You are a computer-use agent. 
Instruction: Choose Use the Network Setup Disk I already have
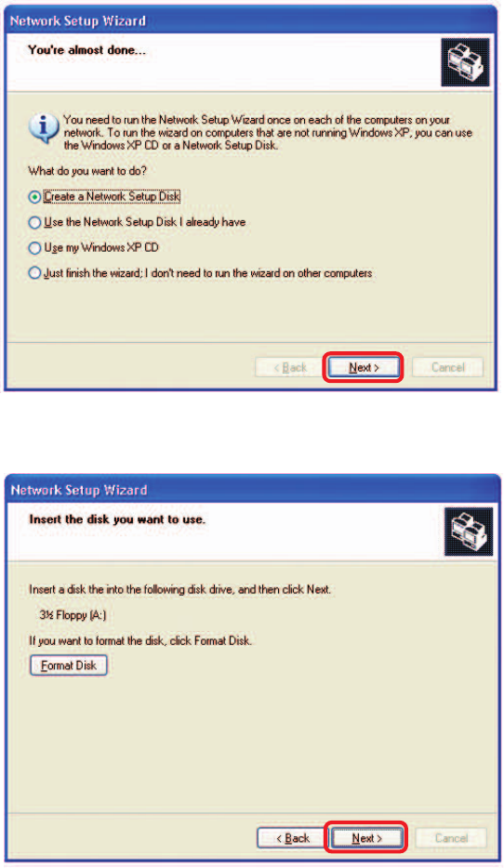click(137, 222)
